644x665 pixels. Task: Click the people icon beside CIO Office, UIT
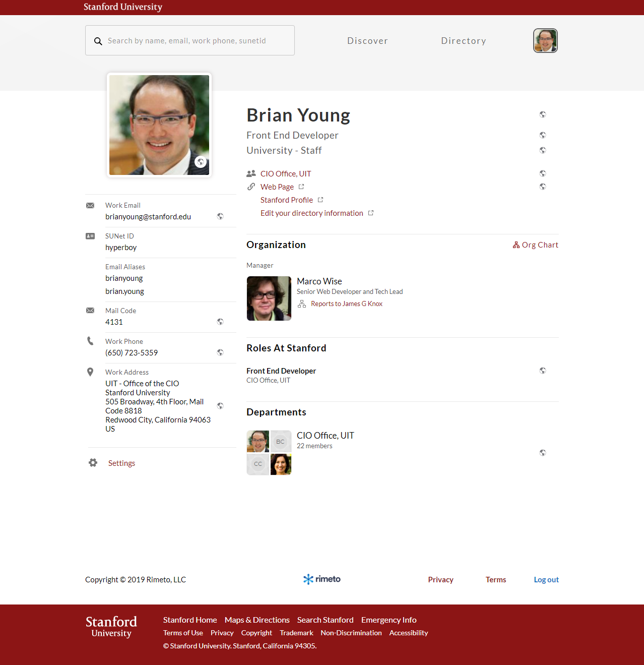click(x=251, y=173)
